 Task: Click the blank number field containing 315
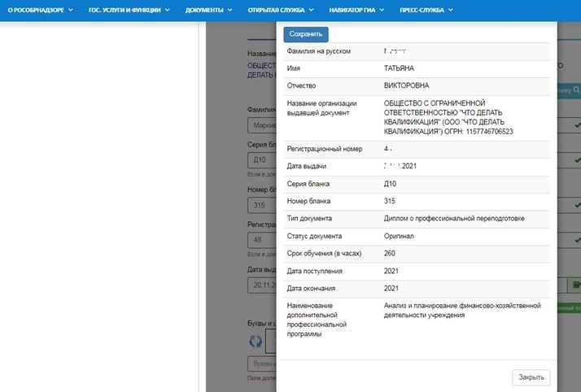coord(261,205)
